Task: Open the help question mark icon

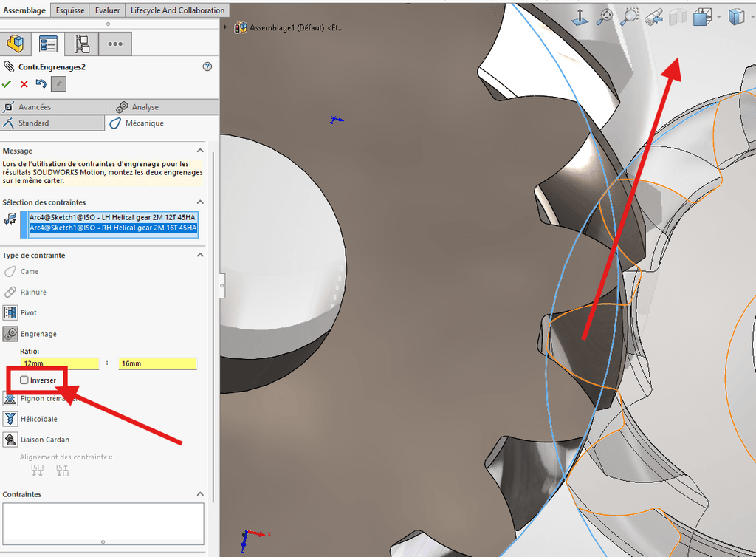Action: coord(207,66)
